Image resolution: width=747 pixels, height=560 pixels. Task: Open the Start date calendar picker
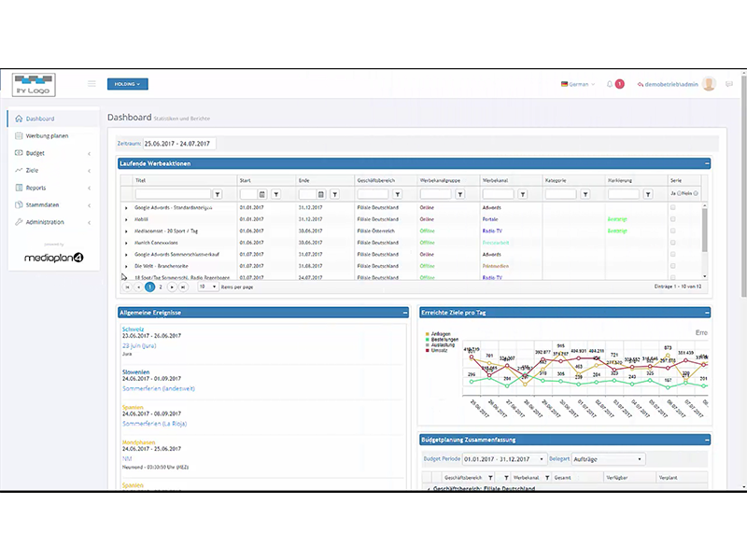(263, 194)
